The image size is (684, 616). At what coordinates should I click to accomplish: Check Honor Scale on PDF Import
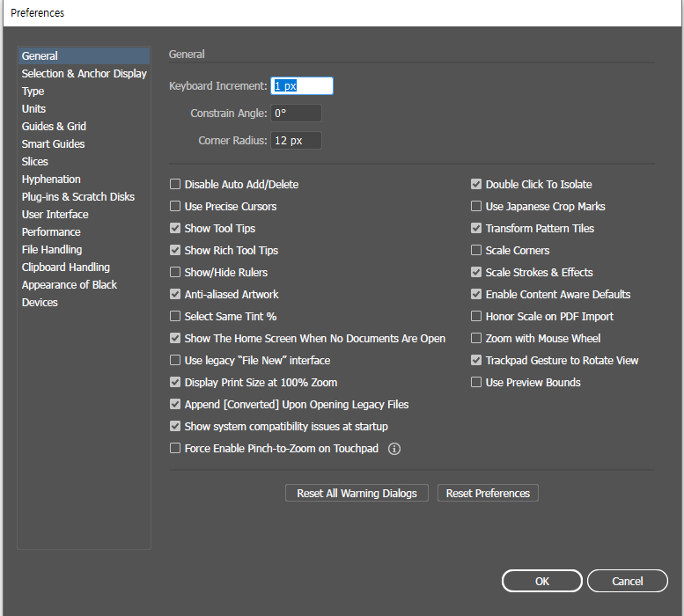(x=476, y=316)
